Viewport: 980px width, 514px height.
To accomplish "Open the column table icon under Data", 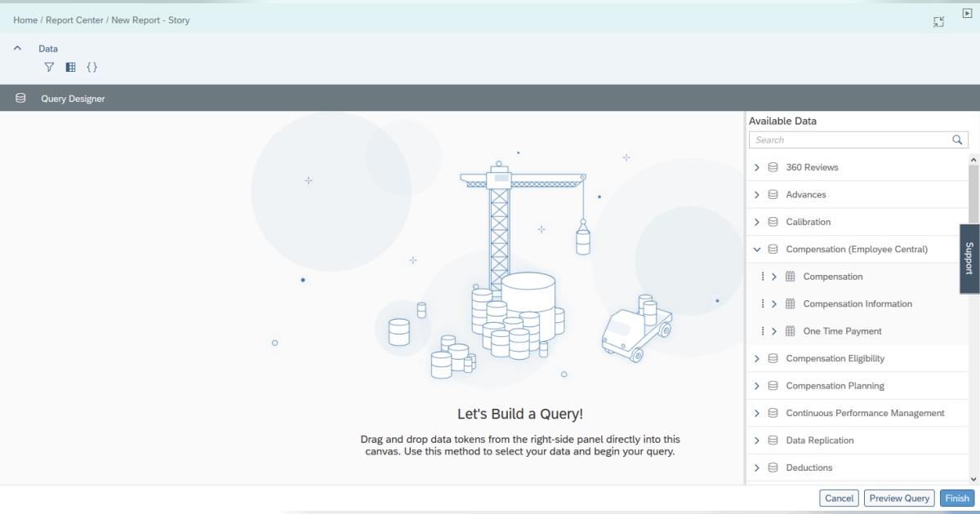I will tap(71, 67).
